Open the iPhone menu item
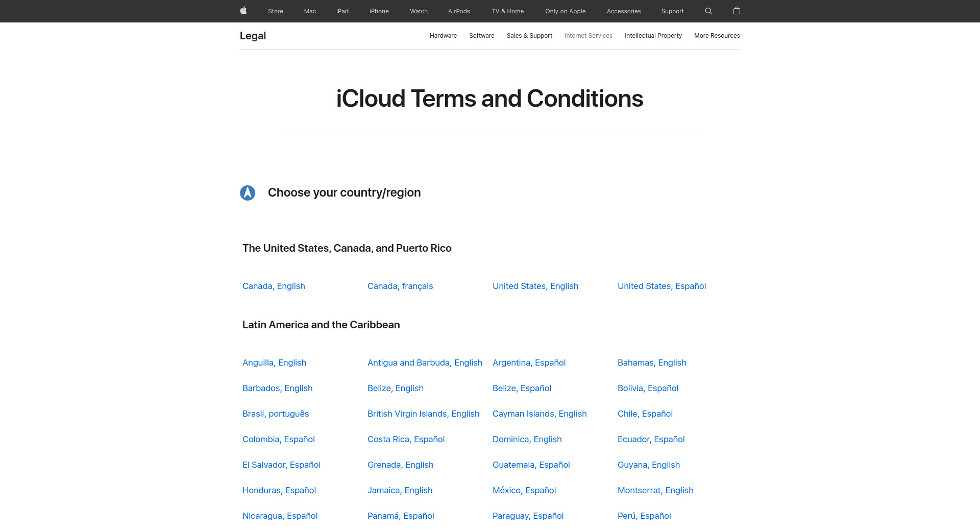 tap(379, 11)
